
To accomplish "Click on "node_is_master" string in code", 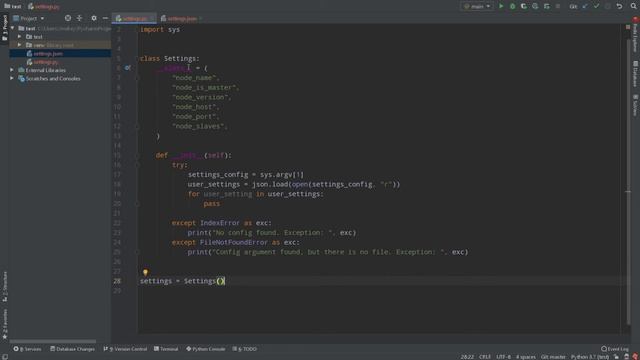I will 204,87.
